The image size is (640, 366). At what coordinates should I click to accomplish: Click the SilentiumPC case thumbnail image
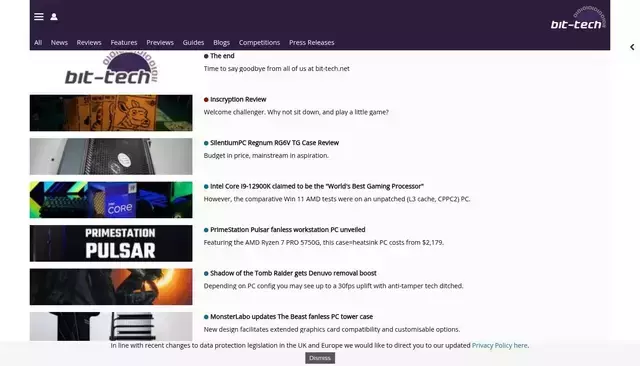click(111, 156)
